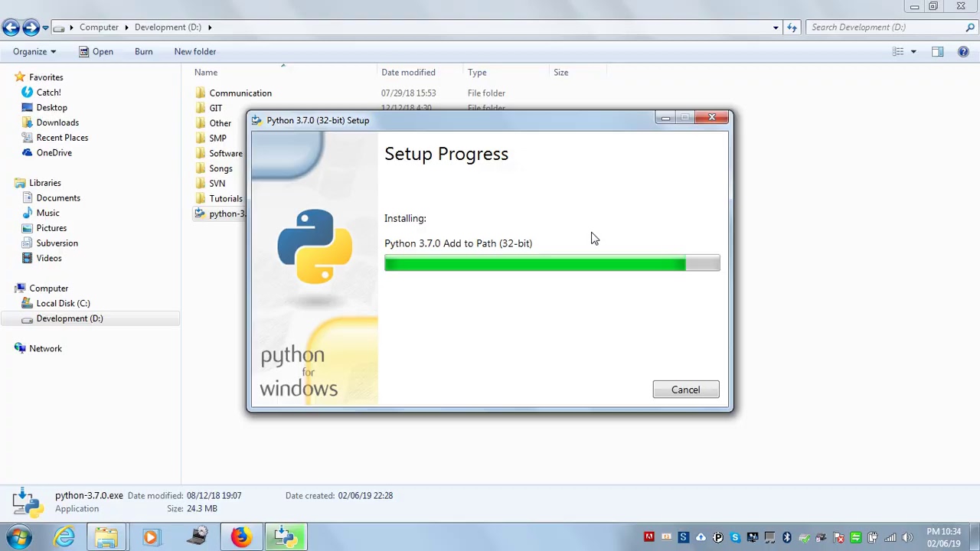Click the setup progress bar
The height and width of the screenshot is (551, 980).
(552, 264)
